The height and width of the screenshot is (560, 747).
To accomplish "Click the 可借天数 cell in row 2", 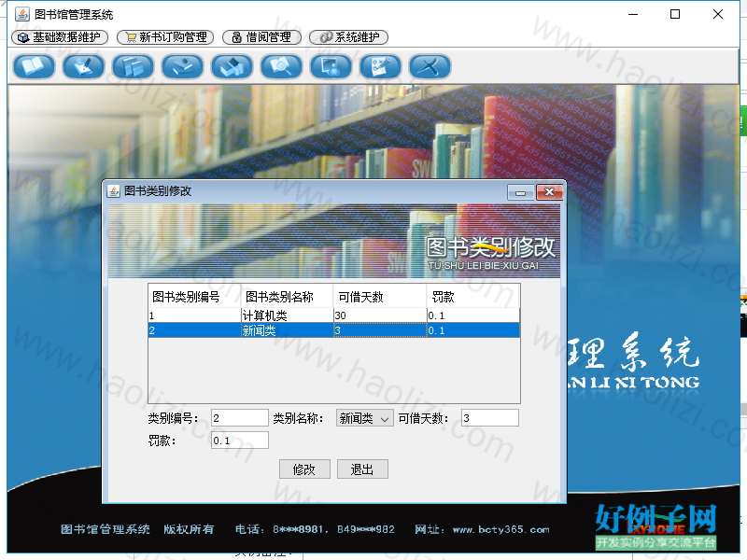I will click(380, 330).
